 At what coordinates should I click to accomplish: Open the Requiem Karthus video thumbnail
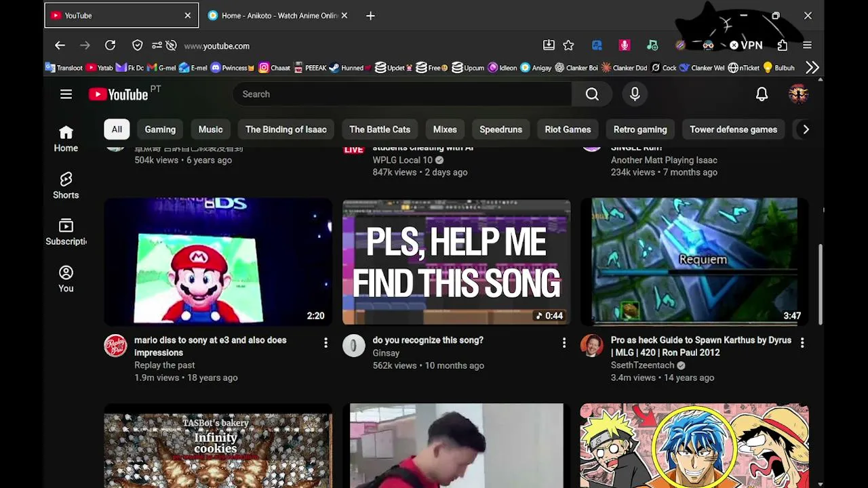coord(694,262)
